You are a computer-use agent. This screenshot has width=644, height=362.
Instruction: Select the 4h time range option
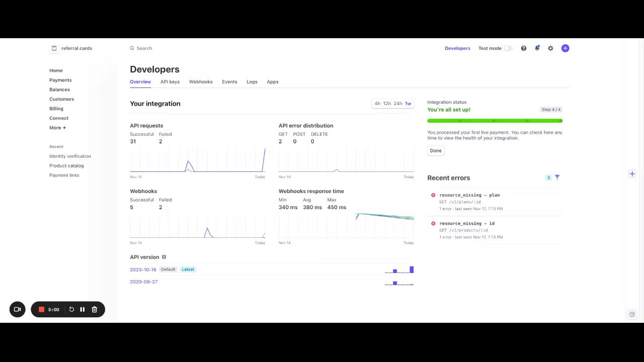(x=377, y=104)
